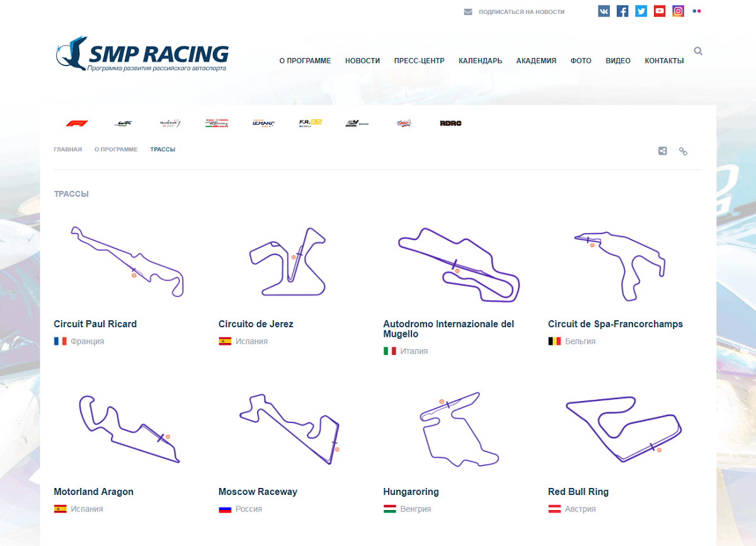
Task: Open the Flickr gallery icon
Action: 696,11
